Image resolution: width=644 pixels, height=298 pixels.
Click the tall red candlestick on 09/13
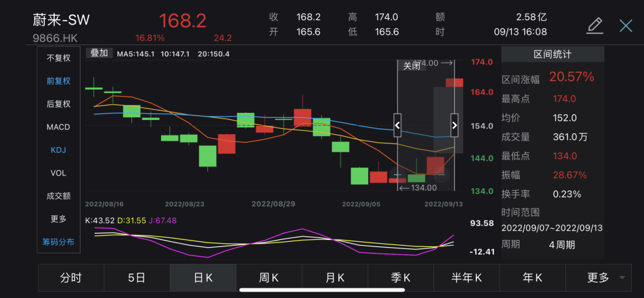[454, 83]
